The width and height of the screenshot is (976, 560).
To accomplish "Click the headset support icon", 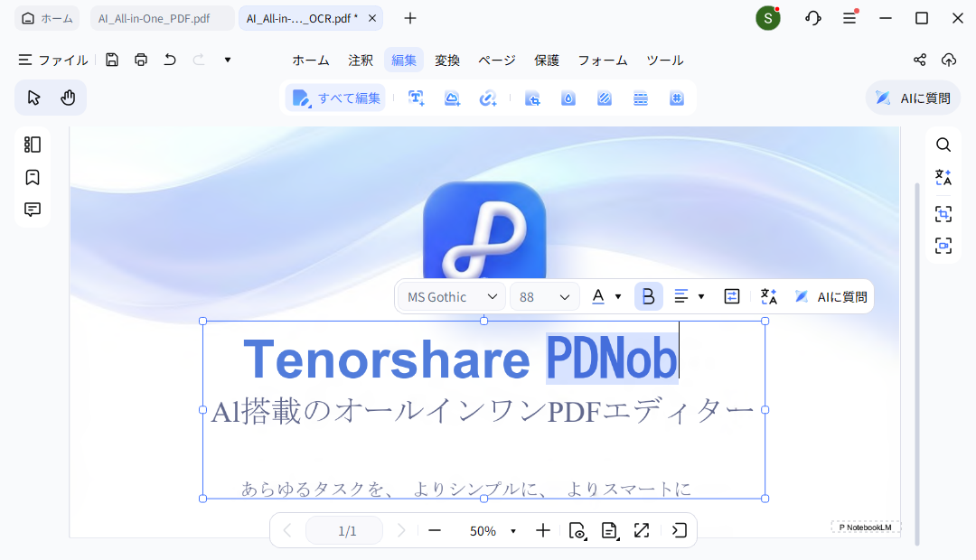I will pyautogui.click(x=813, y=18).
